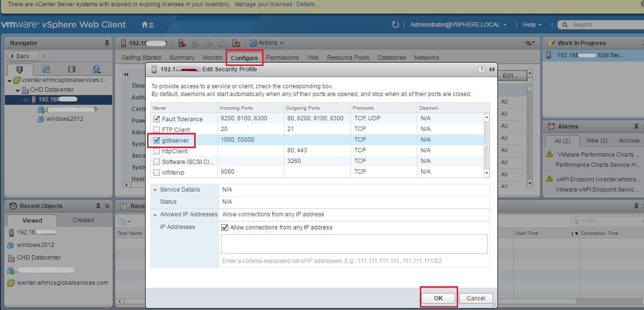644x310 pixels.
Task: Open the Datastores tab
Action: pyautogui.click(x=392, y=58)
